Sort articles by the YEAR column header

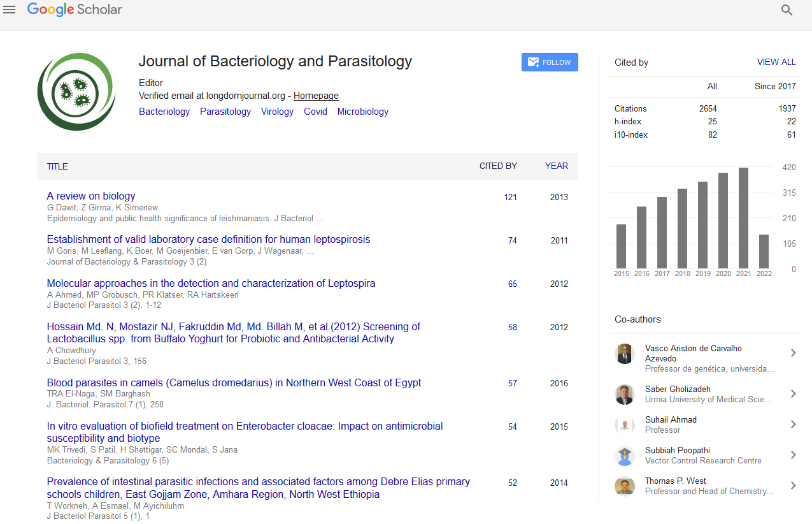(x=557, y=166)
